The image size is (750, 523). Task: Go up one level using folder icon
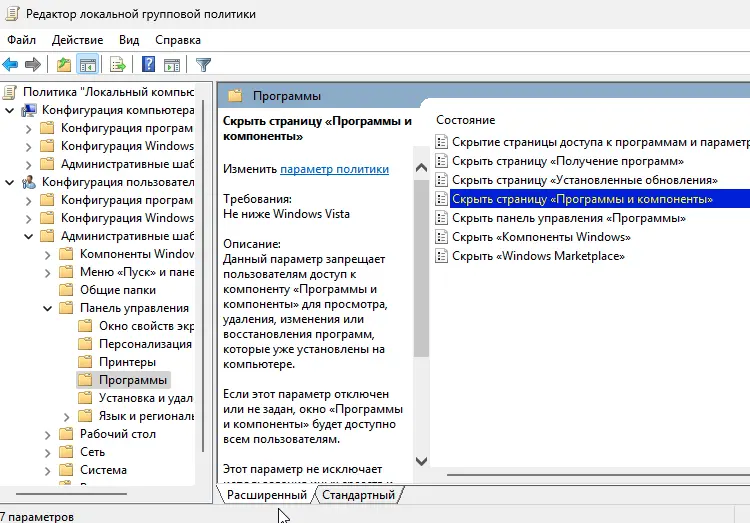64,65
